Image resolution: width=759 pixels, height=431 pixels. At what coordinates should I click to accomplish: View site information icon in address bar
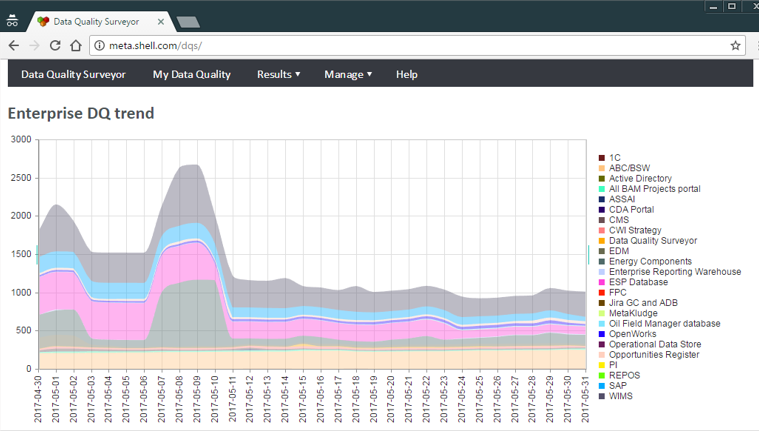point(99,46)
